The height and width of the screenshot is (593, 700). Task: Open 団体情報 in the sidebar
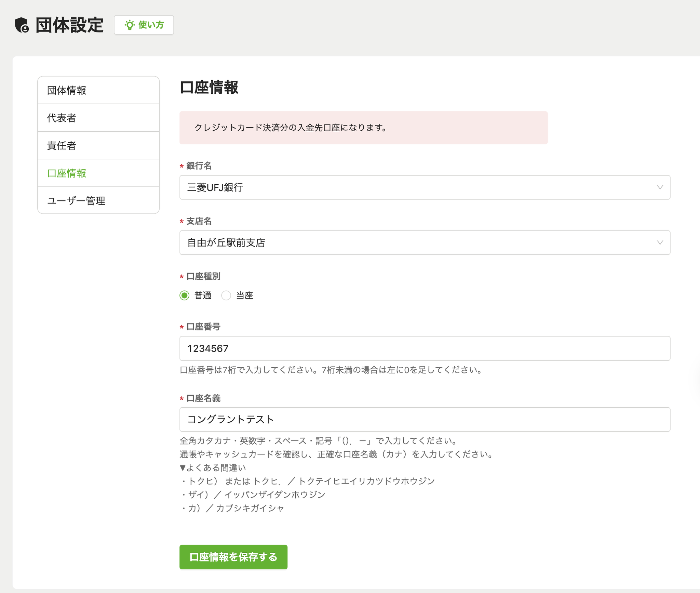(98, 90)
